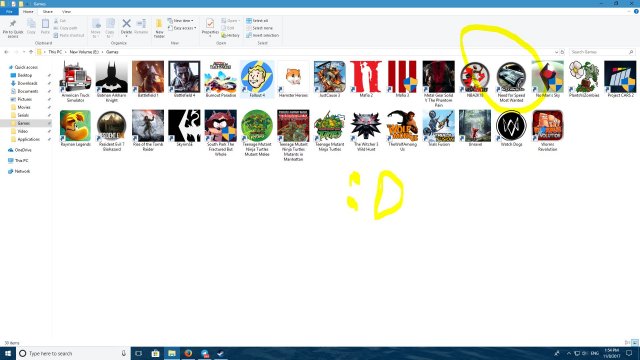Select the Skyrim shortcut
The width and height of the screenshot is (640, 360).
[184, 128]
